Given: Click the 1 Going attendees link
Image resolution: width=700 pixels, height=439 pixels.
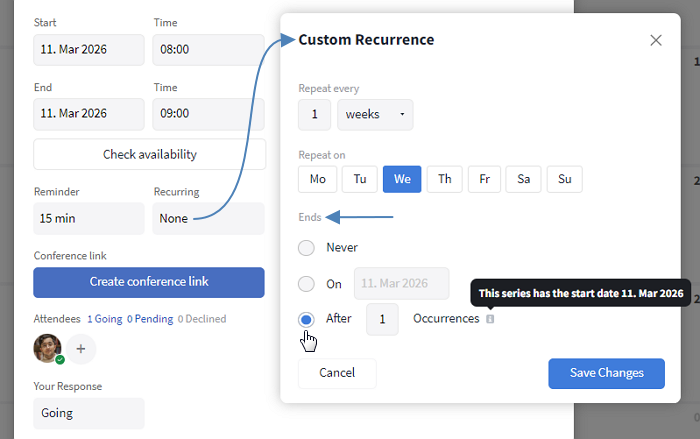Looking at the screenshot, I should point(106,319).
